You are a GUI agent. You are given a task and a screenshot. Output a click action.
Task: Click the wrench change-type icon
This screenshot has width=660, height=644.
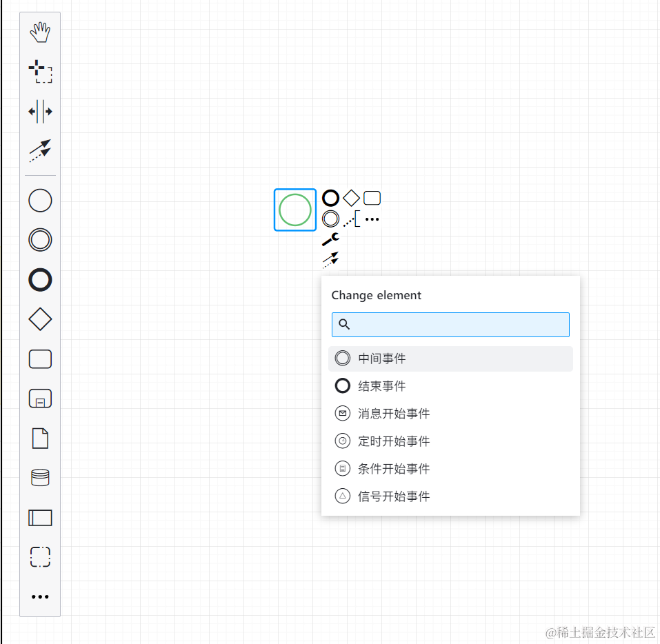(330, 239)
